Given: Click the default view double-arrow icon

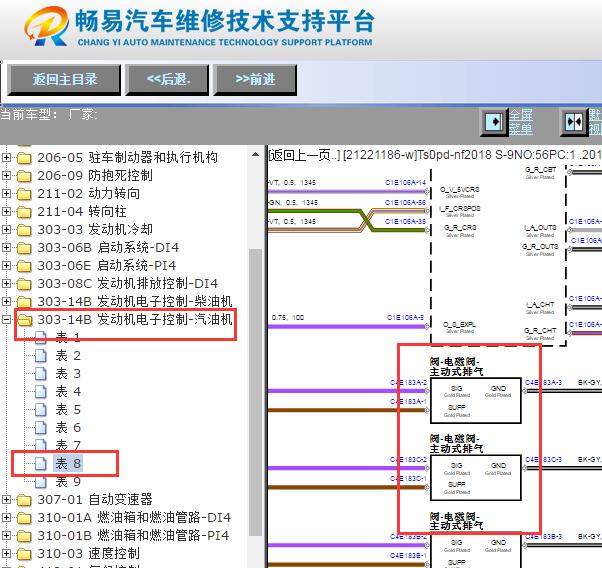Looking at the screenshot, I should pyautogui.click(x=574, y=122).
